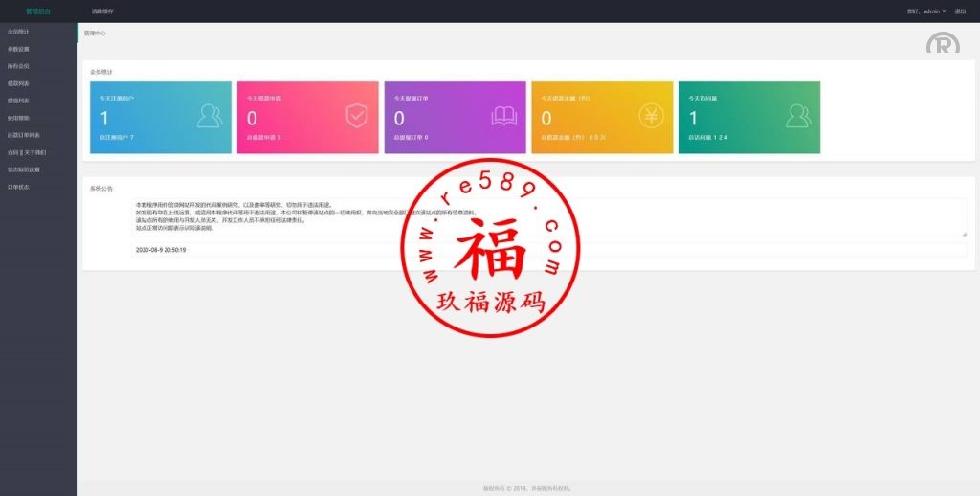Click the circled R logo at top right
This screenshot has width=980, height=496.
click(x=942, y=44)
